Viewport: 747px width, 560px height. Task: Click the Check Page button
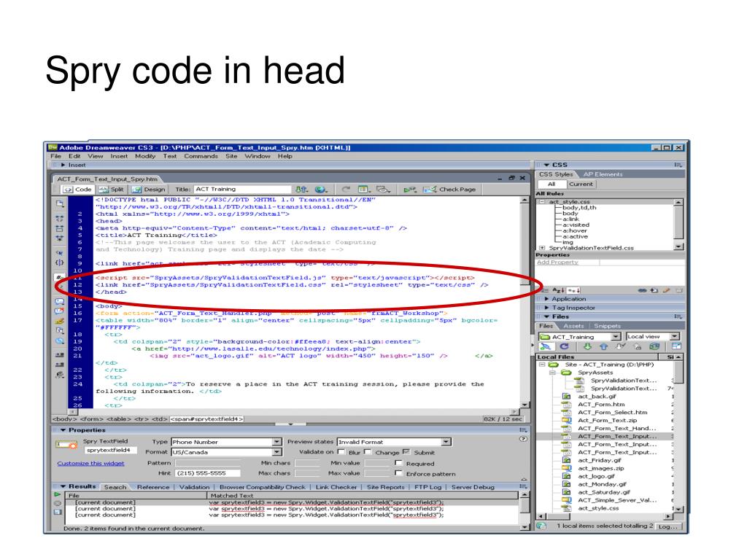449,189
